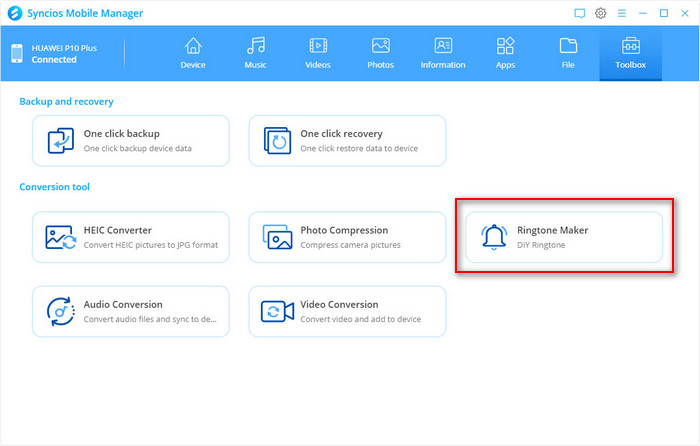Switch to the Music tab
Image resolution: width=700 pixels, height=446 pixels.
click(x=255, y=54)
